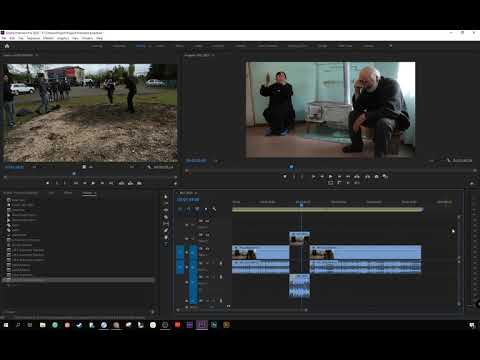
Task: Toggle V3 track output eye
Action: 207,221
